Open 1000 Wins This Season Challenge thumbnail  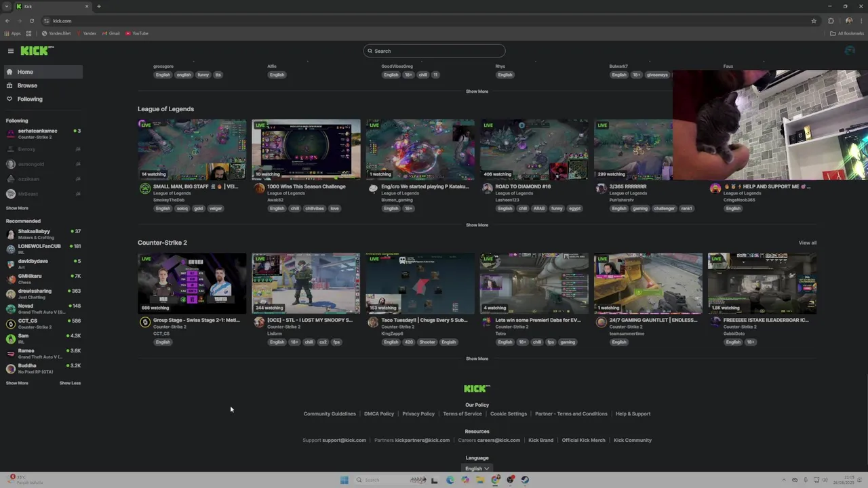point(306,150)
